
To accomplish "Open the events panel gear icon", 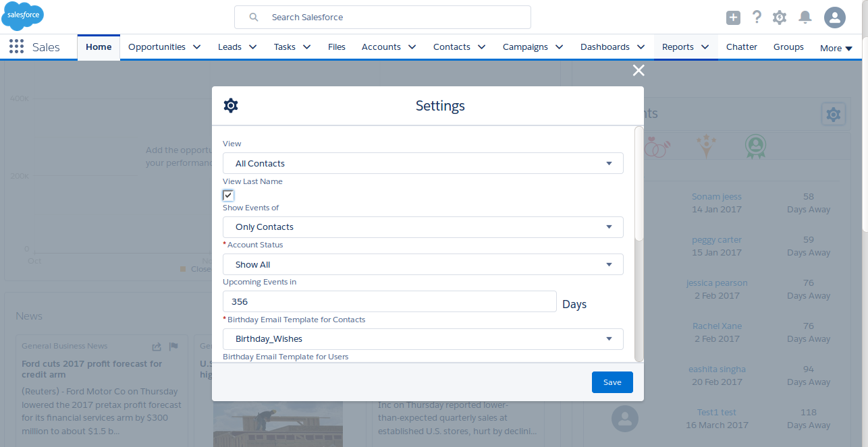I will [x=833, y=114].
